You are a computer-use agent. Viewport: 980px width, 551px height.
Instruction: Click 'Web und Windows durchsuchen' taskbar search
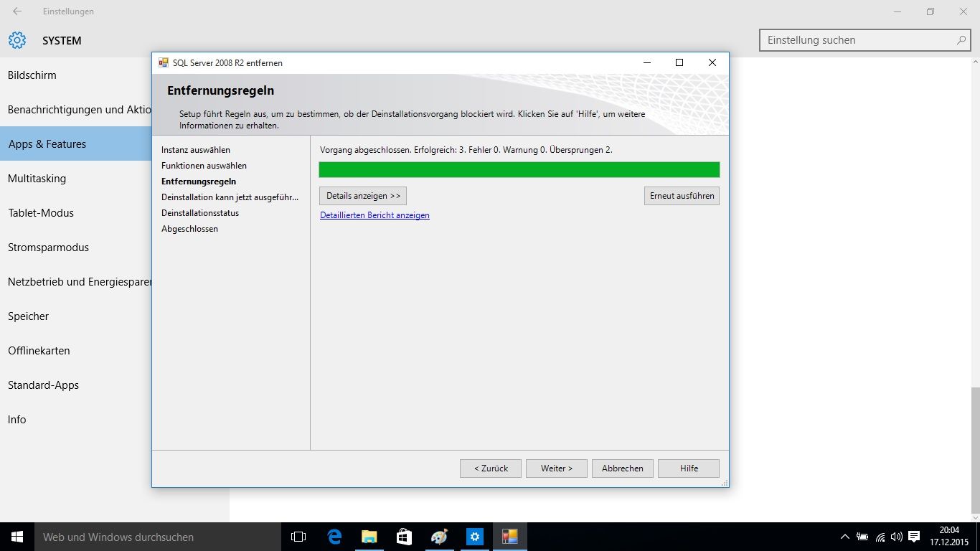[x=158, y=537]
